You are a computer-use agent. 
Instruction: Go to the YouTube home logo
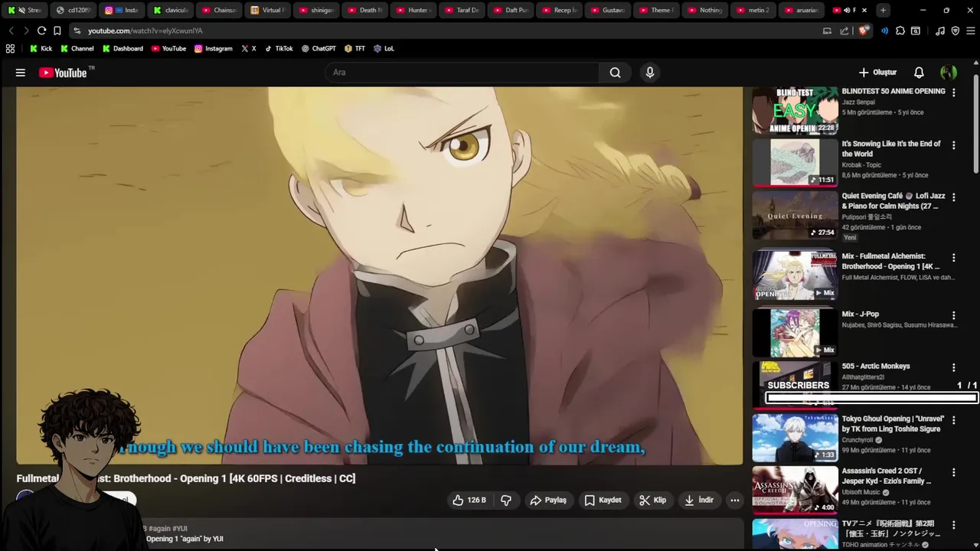64,73
